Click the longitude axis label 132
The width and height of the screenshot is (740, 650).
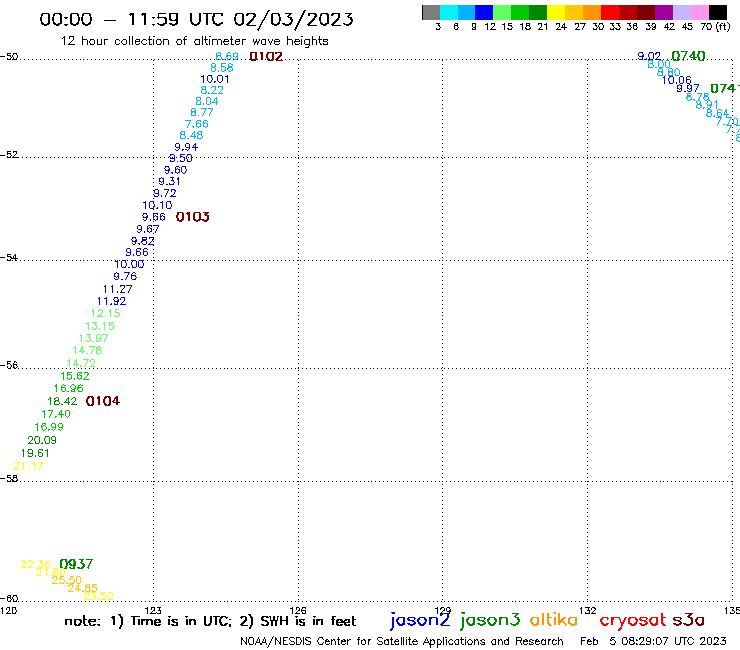coord(588,610)
